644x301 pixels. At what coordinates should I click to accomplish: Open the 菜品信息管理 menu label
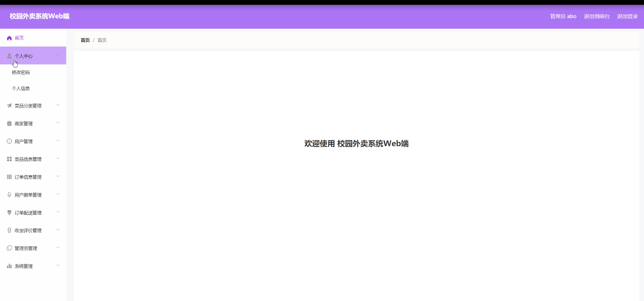click(x=28, y=159)
